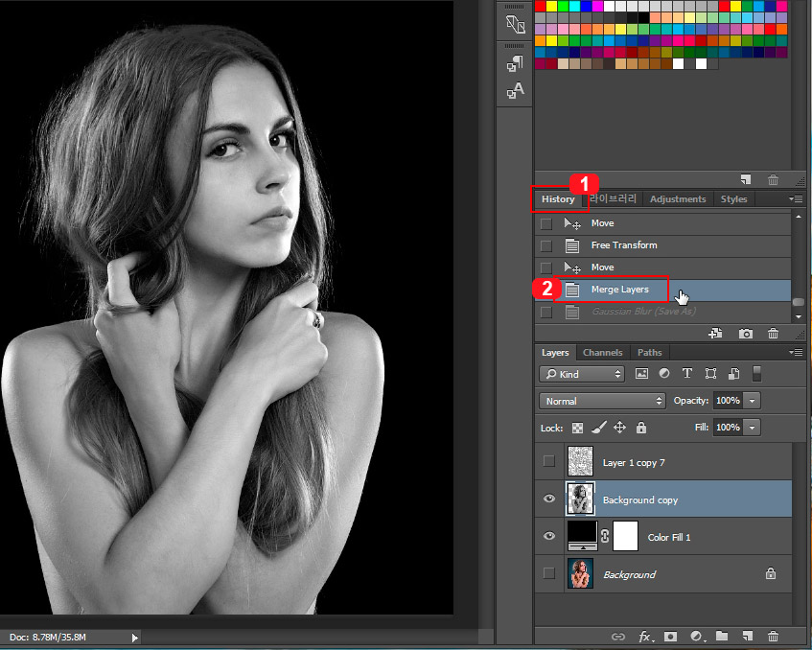Filter layers for smart objects

click(733, 374)
